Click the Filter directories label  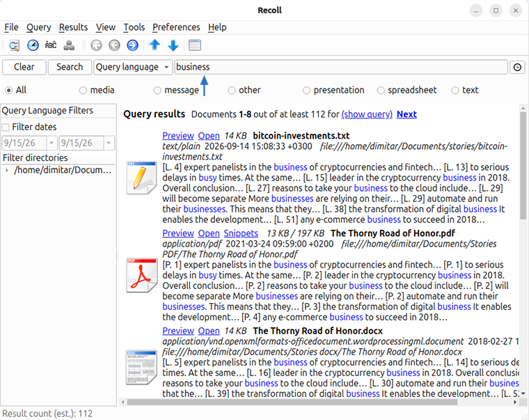coord(35,158)
